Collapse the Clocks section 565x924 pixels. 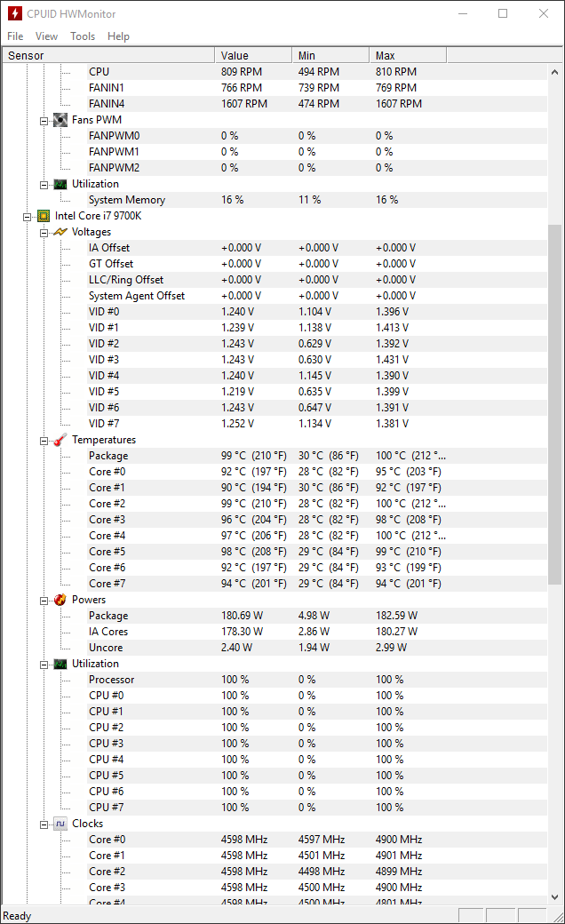(44, 824)
